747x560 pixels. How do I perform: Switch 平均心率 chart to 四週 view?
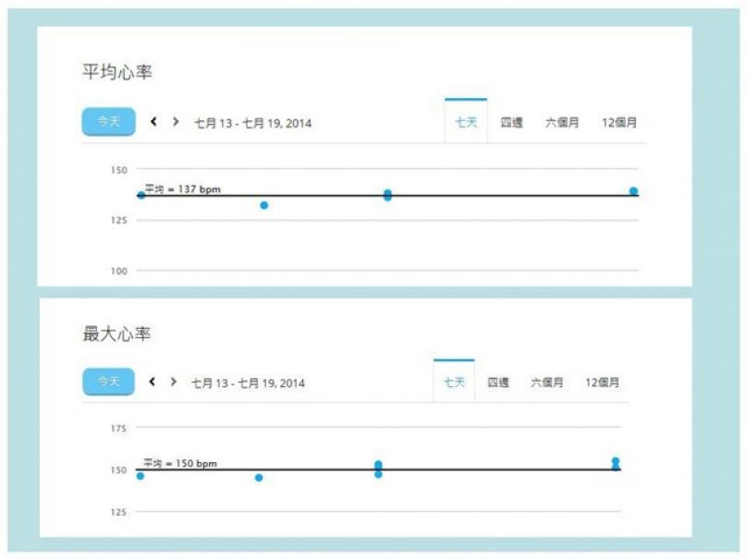click(x=511, y=122)
